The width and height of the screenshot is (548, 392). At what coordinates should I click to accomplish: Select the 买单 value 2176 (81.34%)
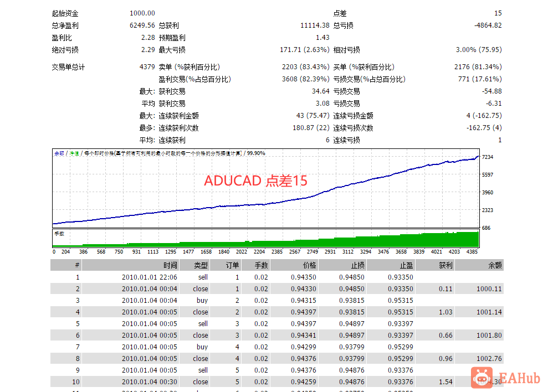pos(478,67)
